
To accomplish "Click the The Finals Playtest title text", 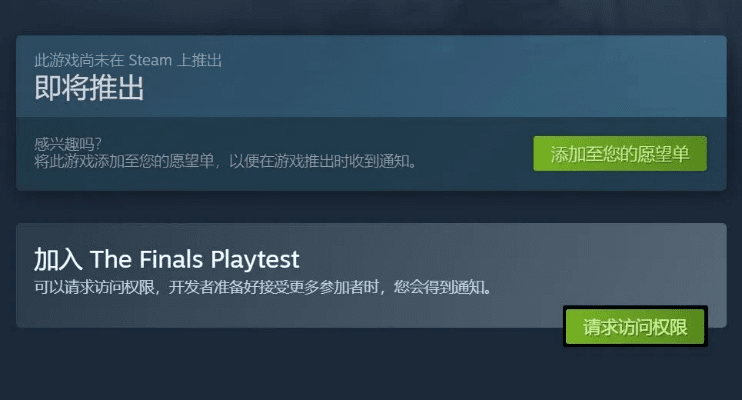I will [x=194, y=259].
